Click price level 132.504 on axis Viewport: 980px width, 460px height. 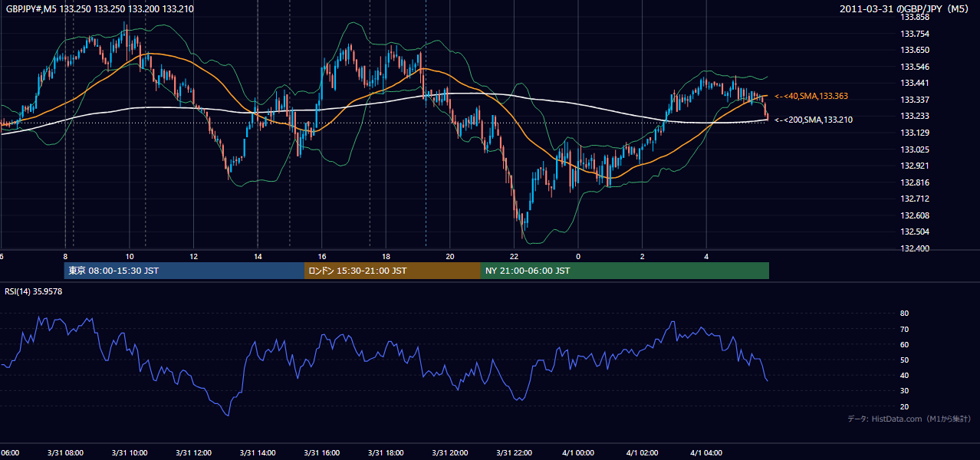click(x=916, y=232)
